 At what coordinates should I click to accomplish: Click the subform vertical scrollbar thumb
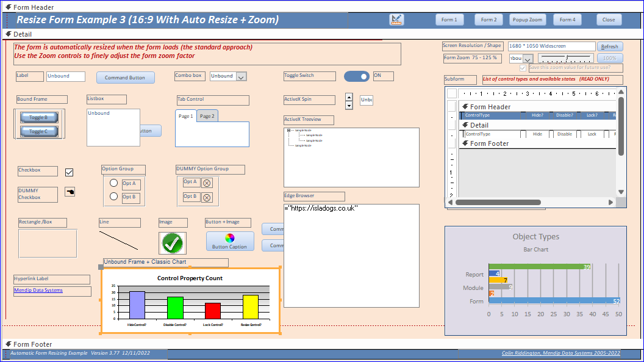[x=621, y=126]
